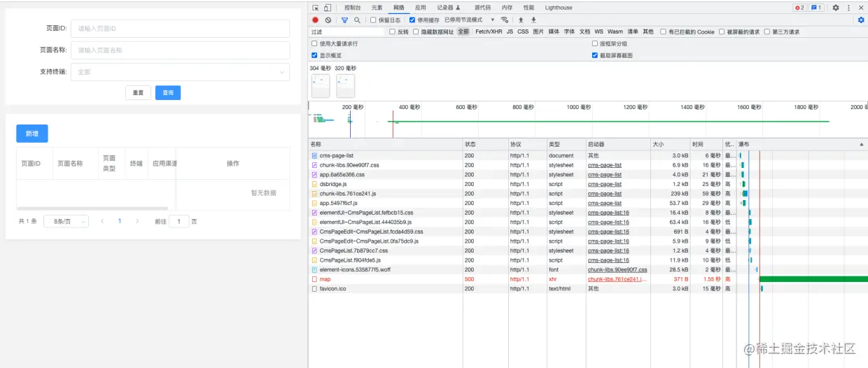Switch to Lighthouse tab
The height and width of the screenshot is (368, 868).
(x=559, y=8)
